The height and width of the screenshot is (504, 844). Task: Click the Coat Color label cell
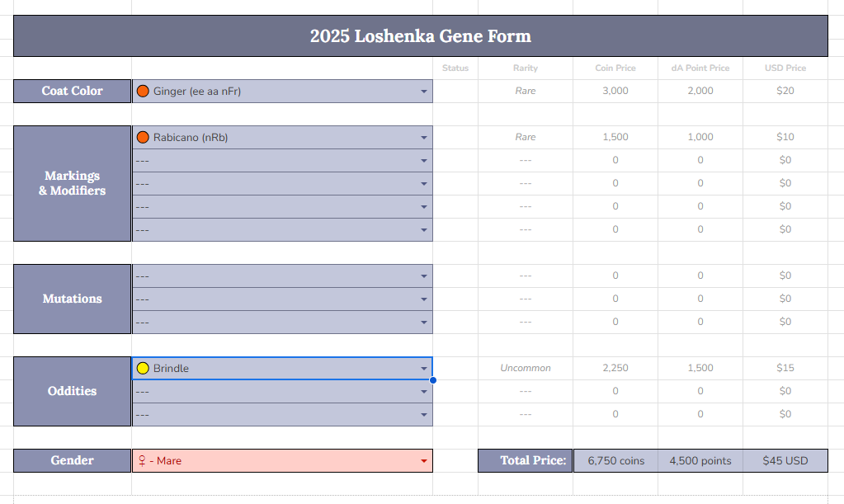pyautogui.click(x=72, y=91)
